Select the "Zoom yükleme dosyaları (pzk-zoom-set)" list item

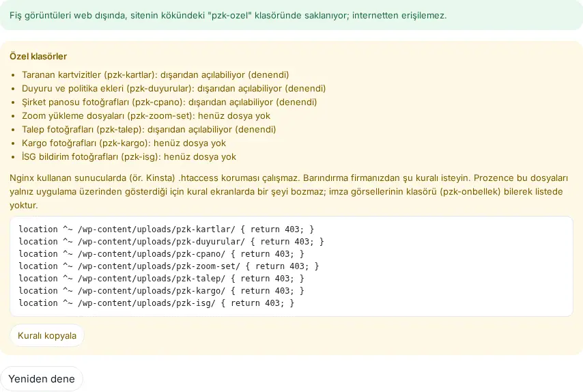(146, 115)
